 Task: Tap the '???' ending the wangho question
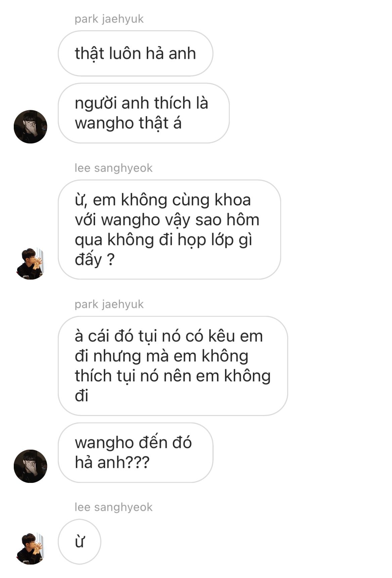137,462
